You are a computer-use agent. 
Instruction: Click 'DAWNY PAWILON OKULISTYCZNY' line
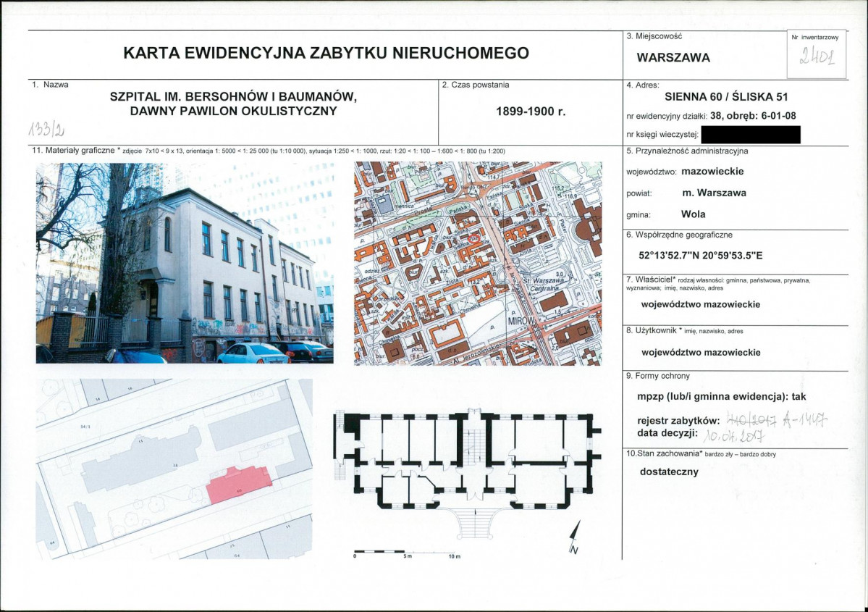click(233, 111)
